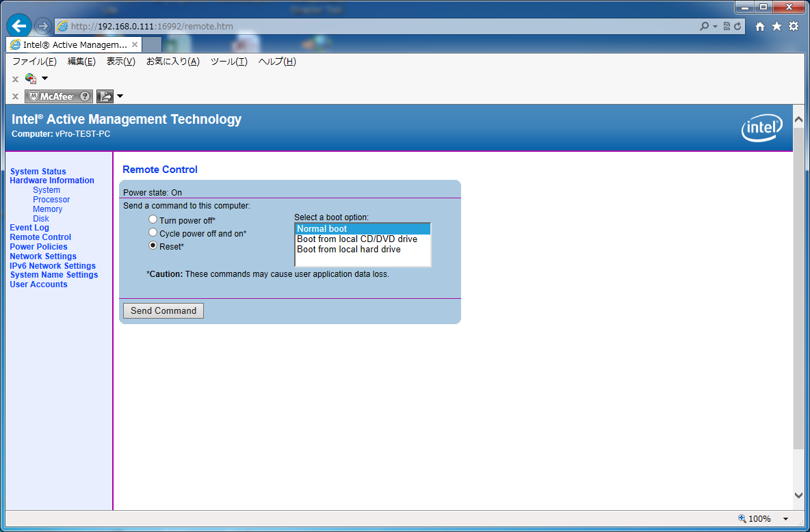Click the page scrollbar down arrow

798,495
